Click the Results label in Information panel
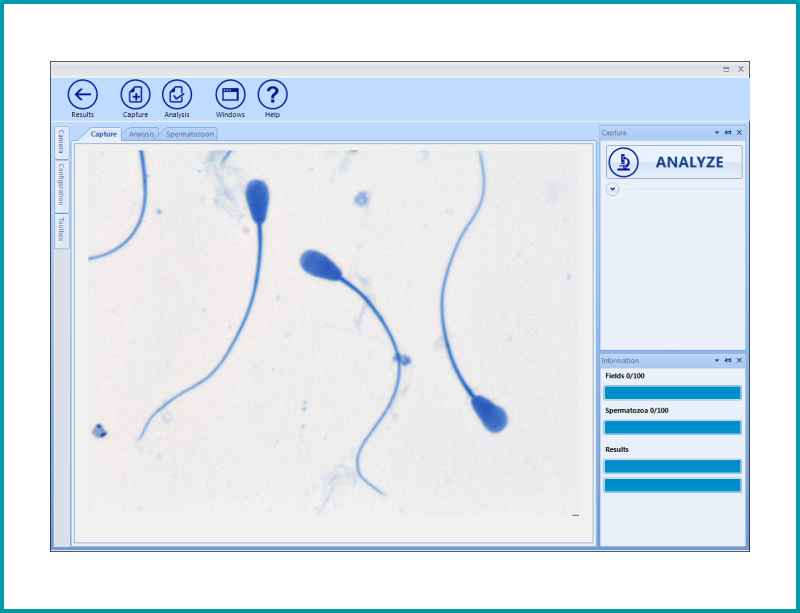The image size is (800, 613). [x=617, y=450]
